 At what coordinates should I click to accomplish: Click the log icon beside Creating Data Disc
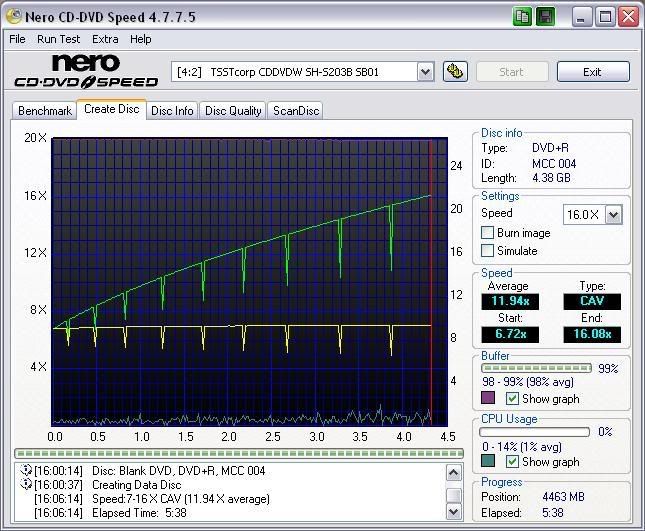[x=26, y=484]
